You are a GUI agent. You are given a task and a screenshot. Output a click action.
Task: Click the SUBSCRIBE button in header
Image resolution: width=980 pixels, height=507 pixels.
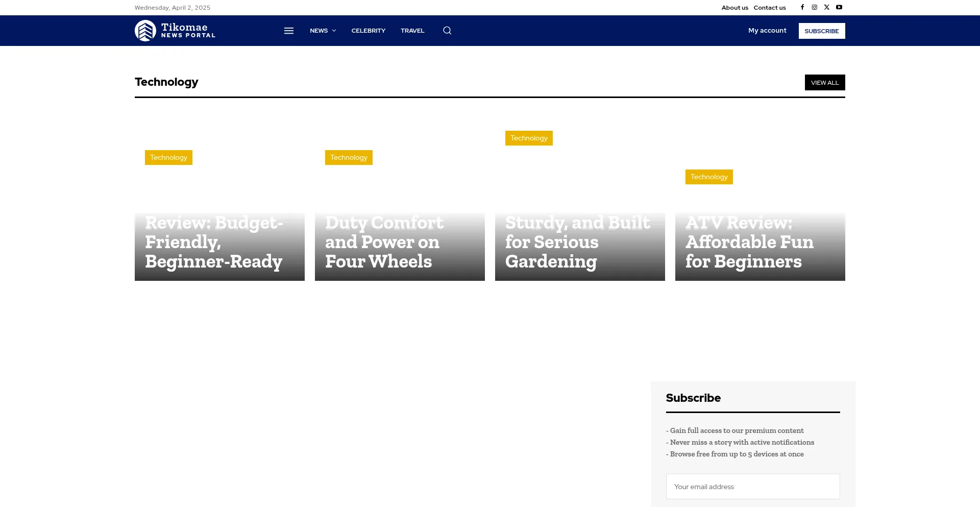pos(821,31)
